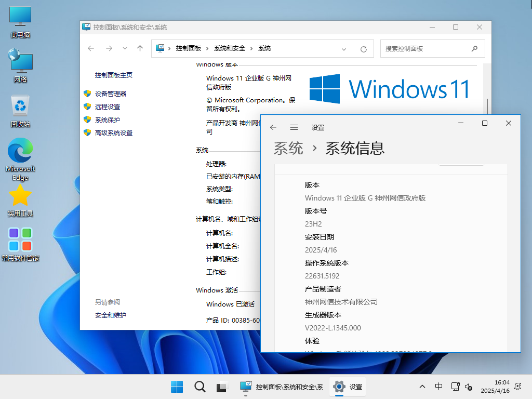This screenshot has width=532, height=399.
Task: Select install date 2025/4/16
Action: (x=321, y=250)
